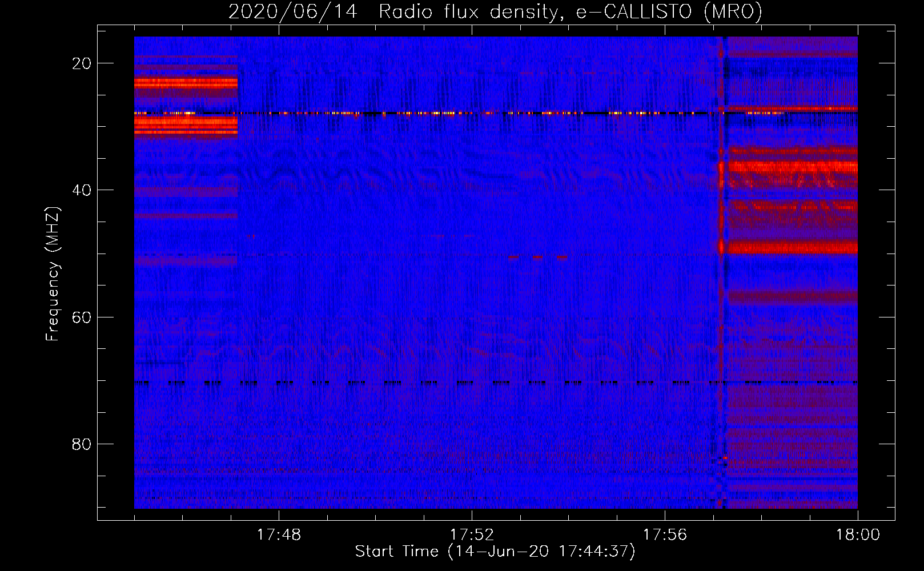The height and width of the screenshot is (571, 924).
Task: Click the frequency tick label '40'
Action: click(82, 190)
